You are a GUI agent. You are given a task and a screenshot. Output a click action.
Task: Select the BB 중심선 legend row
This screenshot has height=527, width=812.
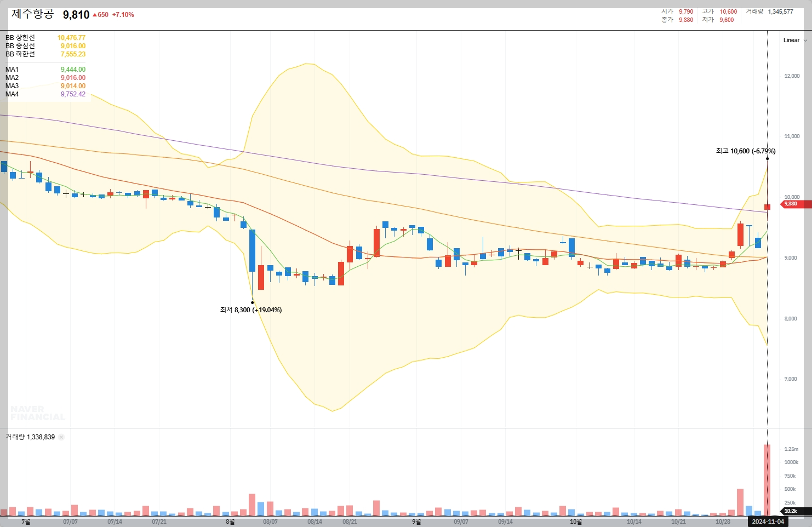click(45, 46)
